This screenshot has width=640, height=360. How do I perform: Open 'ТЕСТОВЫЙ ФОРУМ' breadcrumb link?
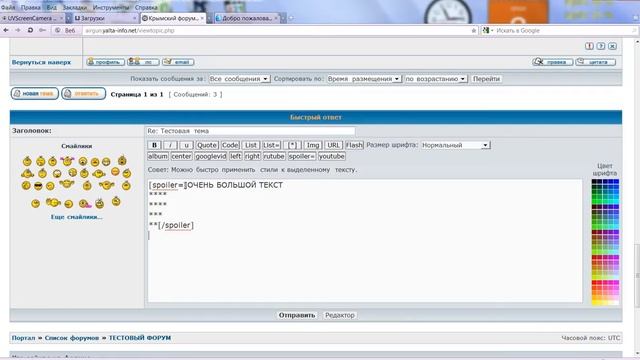pyautogui.click(x=140, y=338)
